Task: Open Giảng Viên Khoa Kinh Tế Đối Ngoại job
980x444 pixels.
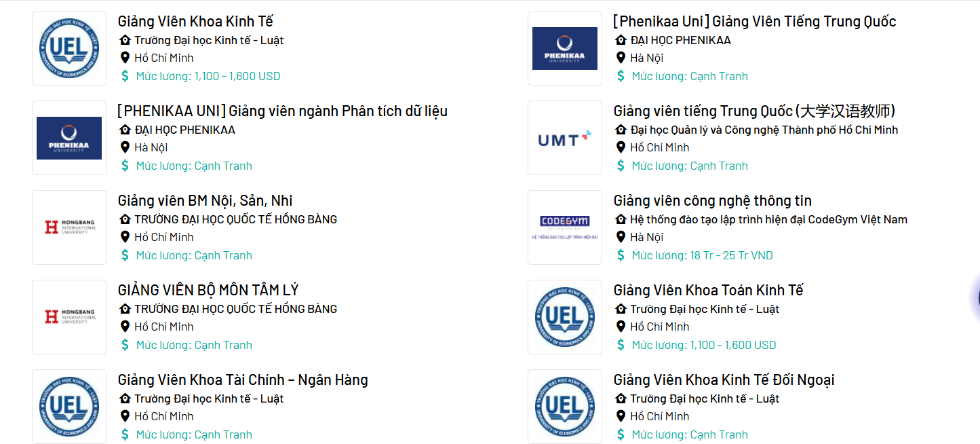Action: point(724,380)
